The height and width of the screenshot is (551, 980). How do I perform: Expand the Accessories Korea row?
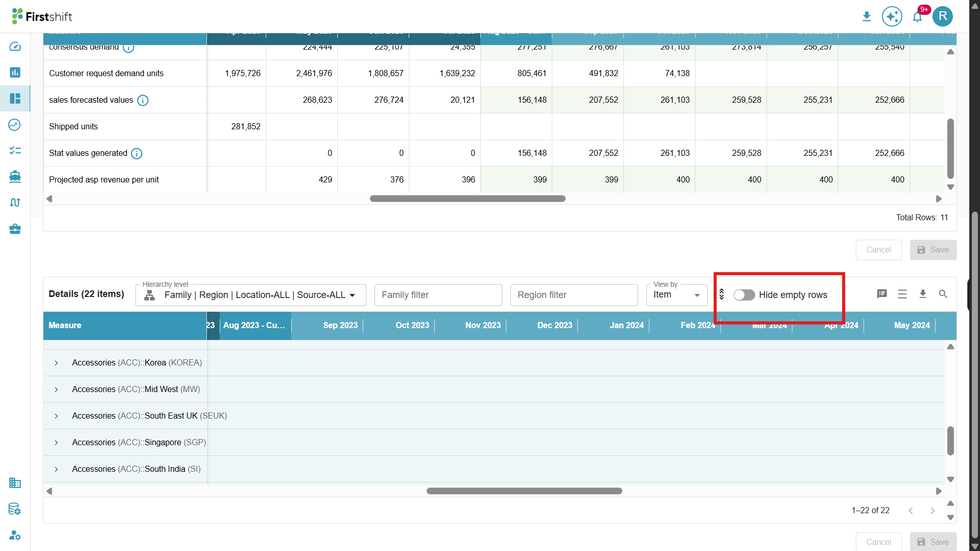tap(56, 363)
